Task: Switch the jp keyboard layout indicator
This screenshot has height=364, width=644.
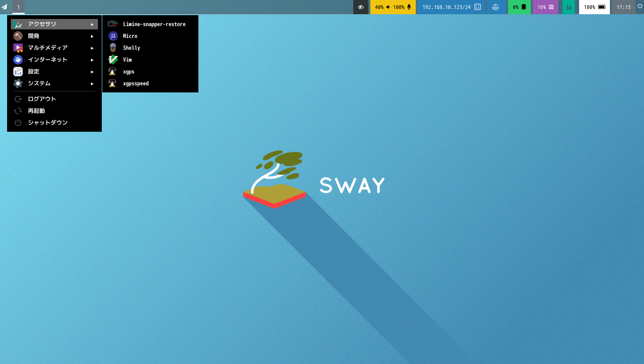Action: 569,7
